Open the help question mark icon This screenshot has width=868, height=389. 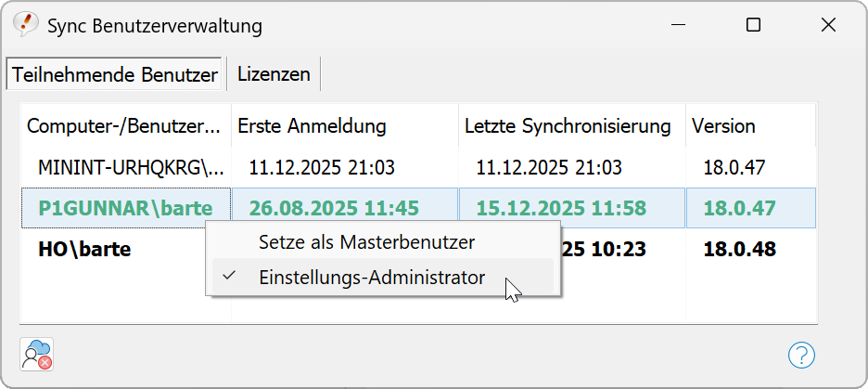point(801,355)
